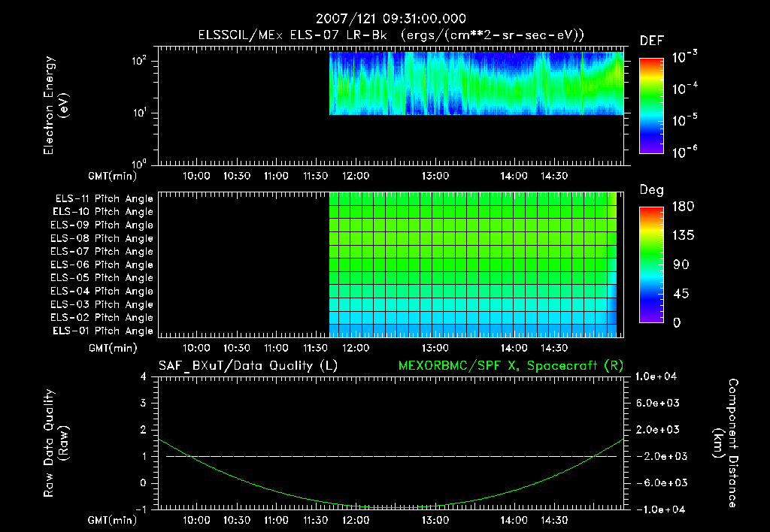Click the Electron Energy (eV) axis label
The height and width of the screenshot is (532, 770).
point(56,105)
